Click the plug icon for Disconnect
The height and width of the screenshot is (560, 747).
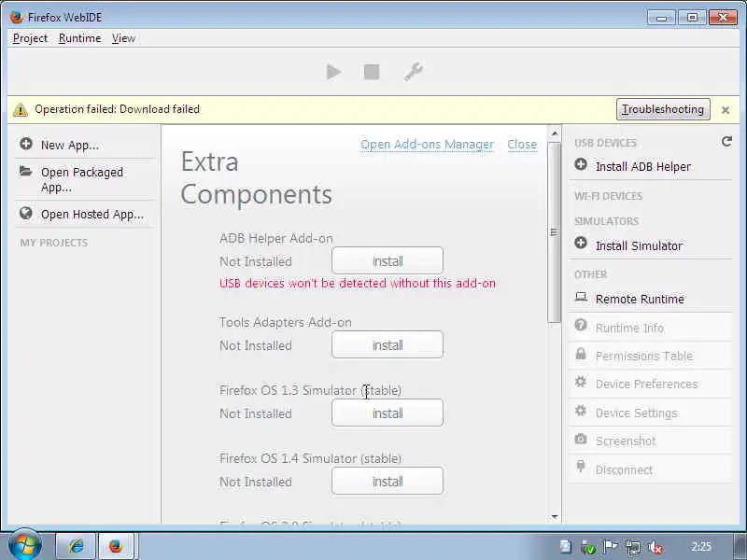(x=581, y=467)
